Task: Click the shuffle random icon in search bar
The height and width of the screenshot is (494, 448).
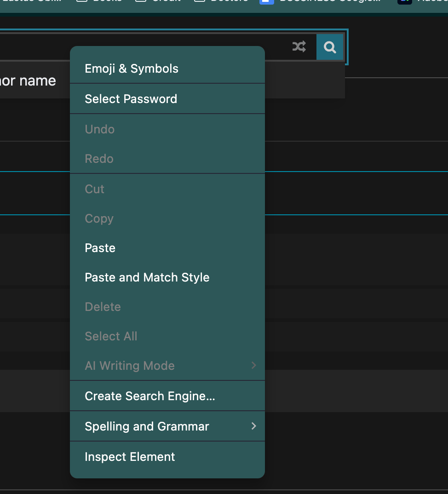Action: [299, 46]
